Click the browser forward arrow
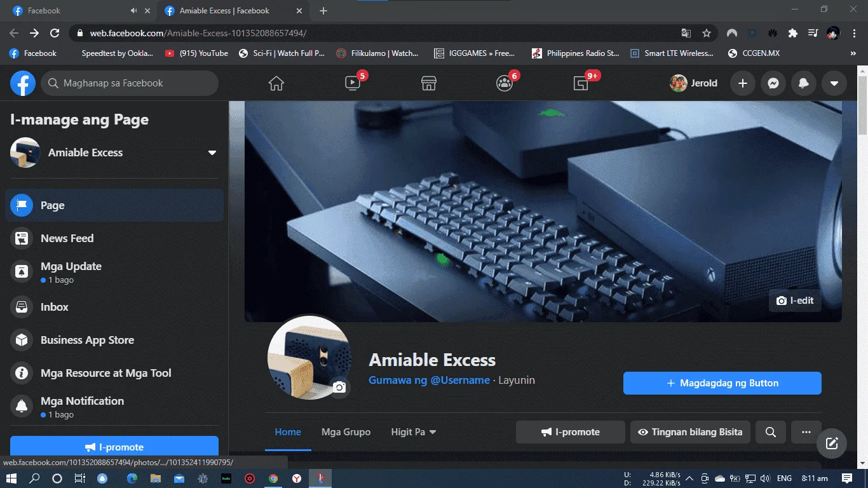Screen dimensions: 868x488 (34, 33)
